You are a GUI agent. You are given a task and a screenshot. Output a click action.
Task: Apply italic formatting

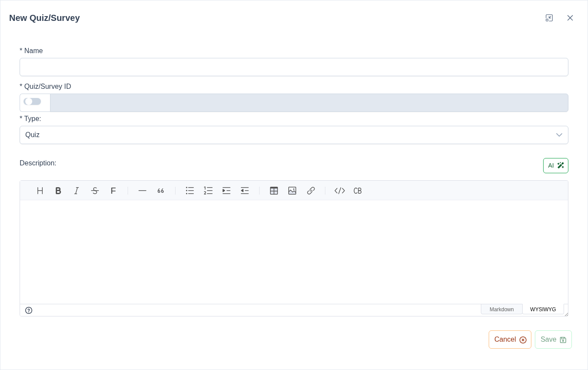pos(77,191)
